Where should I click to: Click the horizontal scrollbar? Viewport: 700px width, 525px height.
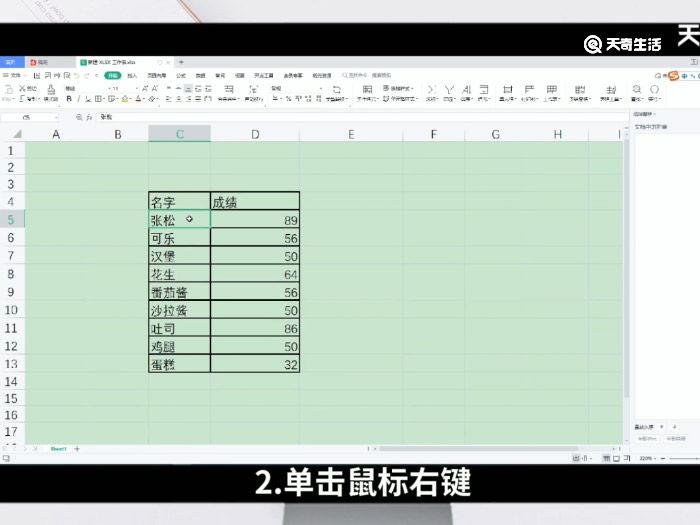click(479, 449)
